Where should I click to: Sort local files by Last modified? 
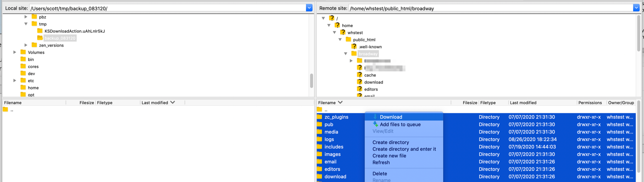[163, 103]
